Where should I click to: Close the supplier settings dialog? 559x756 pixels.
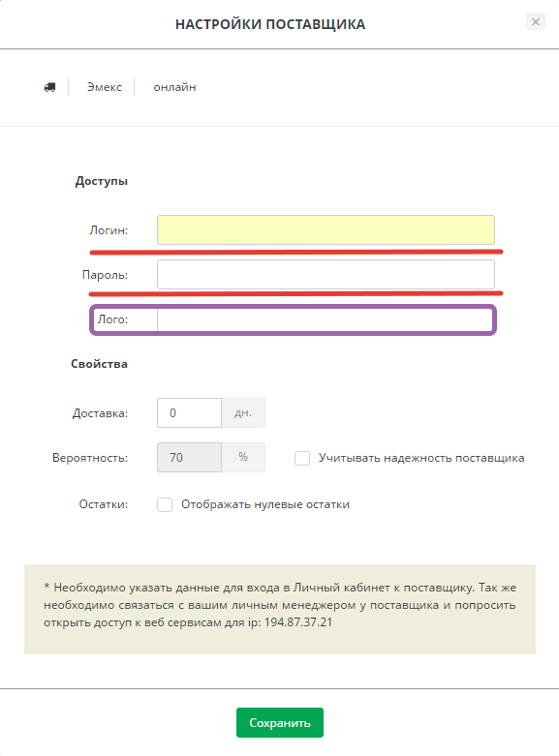(536, 21)
